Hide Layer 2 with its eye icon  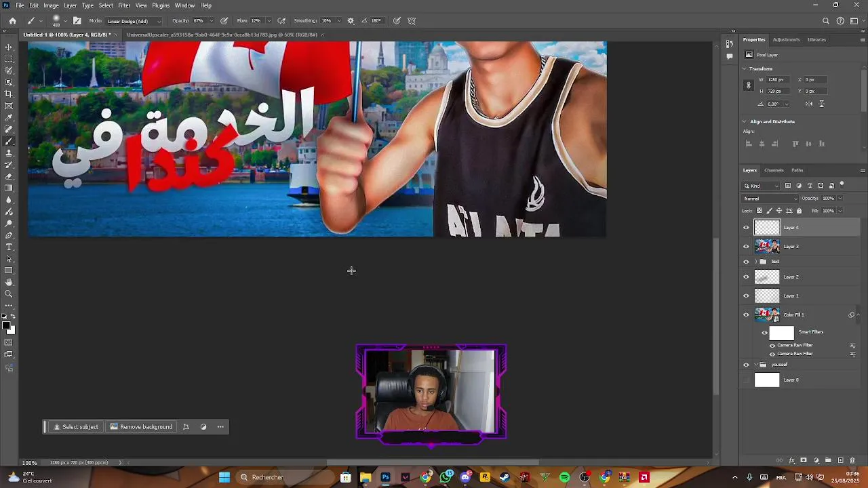746,277
